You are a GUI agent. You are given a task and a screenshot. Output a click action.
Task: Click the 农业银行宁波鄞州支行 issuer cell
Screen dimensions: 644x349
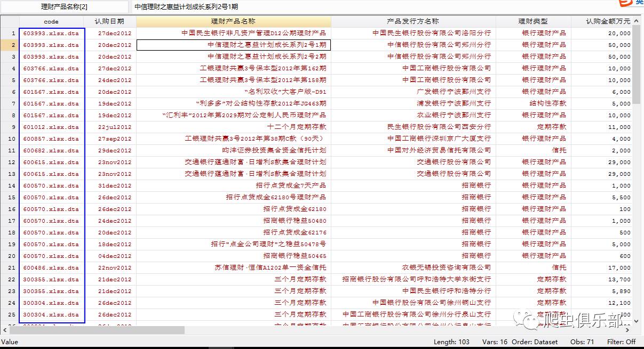[414, 115]
